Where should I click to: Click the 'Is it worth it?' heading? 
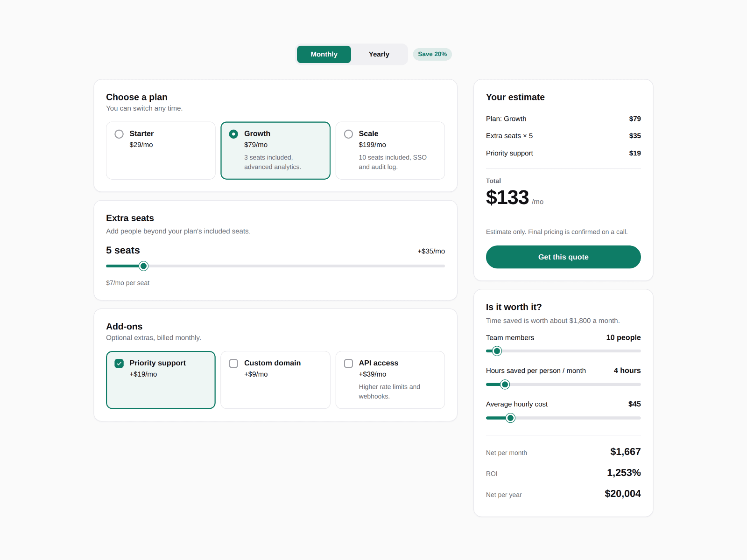click(x=514, y=307)
